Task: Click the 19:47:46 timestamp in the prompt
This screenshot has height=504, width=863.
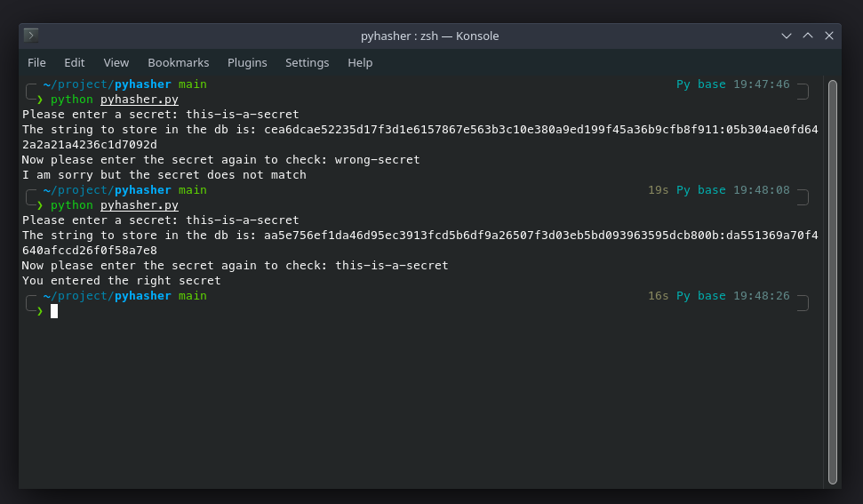Action: (x=761, y=84)
